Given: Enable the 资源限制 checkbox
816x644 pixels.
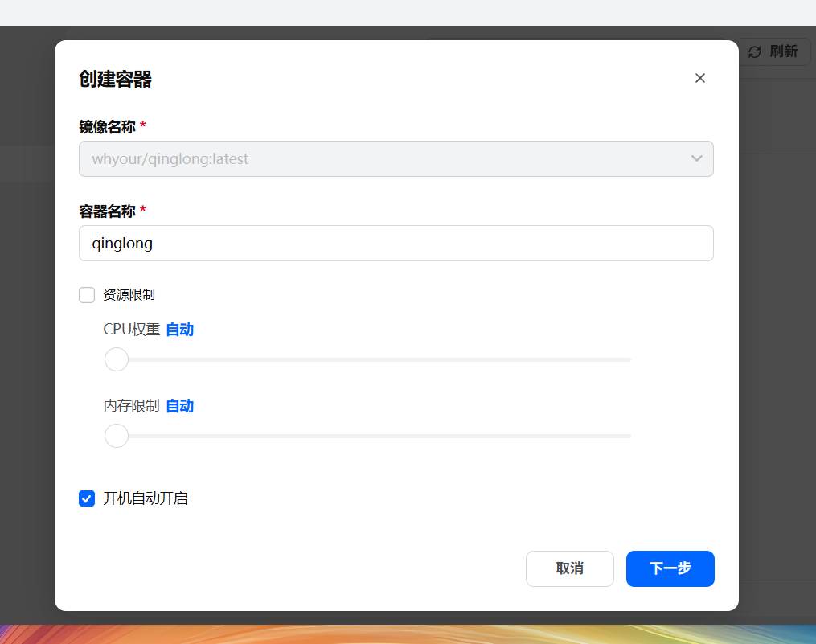Looking at the screenshot, I should click(87, 295).
